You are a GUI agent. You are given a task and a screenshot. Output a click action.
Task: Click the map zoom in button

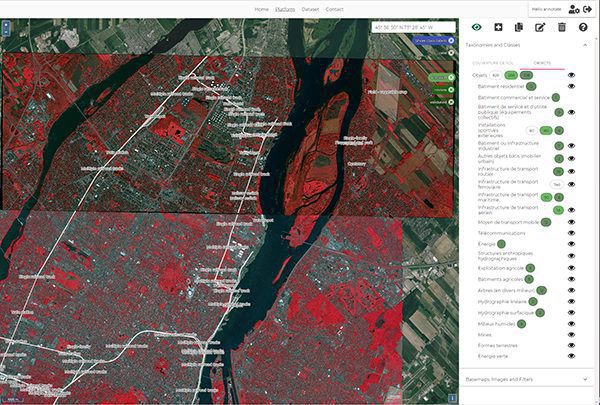(5, 26)
